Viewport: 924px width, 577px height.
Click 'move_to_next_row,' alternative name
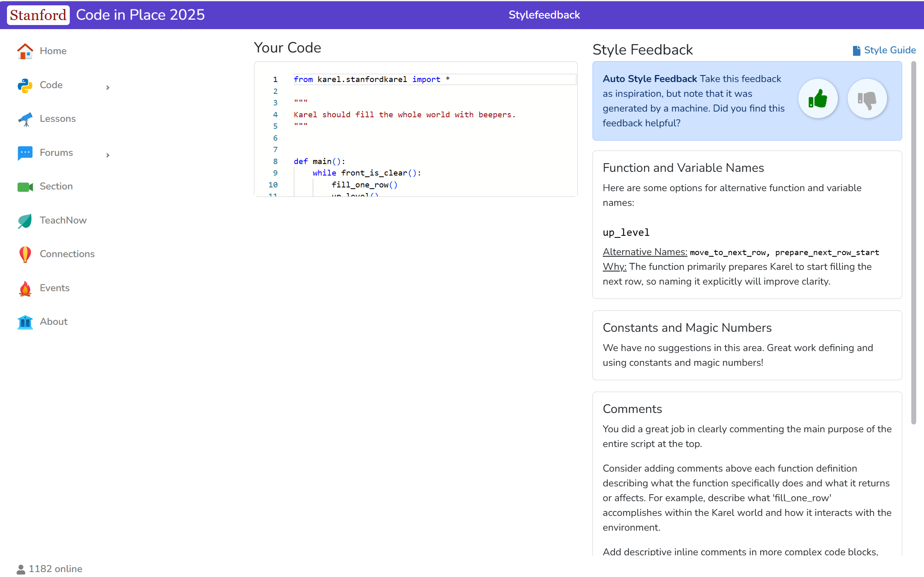click(x=730, y=253)
